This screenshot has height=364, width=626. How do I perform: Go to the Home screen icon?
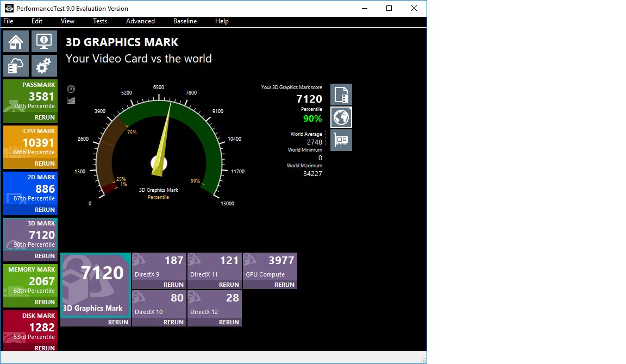click(16, 41)
